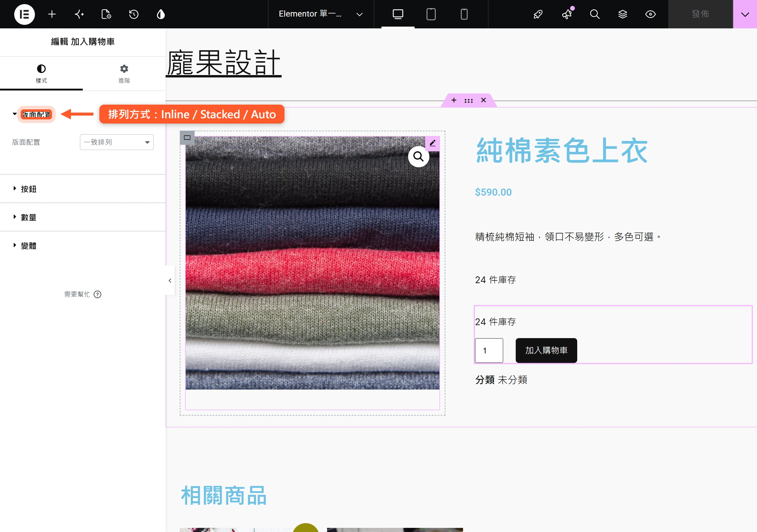Open the theme style droplet icon
Screen dimensions: 757x532
click(x=161, y=14)
